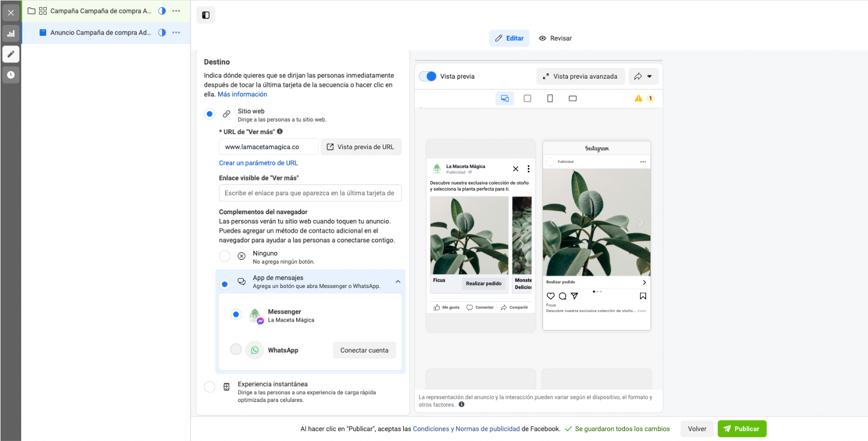Open the three-dot menu in the Instagram preview
Screen dimensions: 868x441
pyautogui.click(x=643, y=162)
